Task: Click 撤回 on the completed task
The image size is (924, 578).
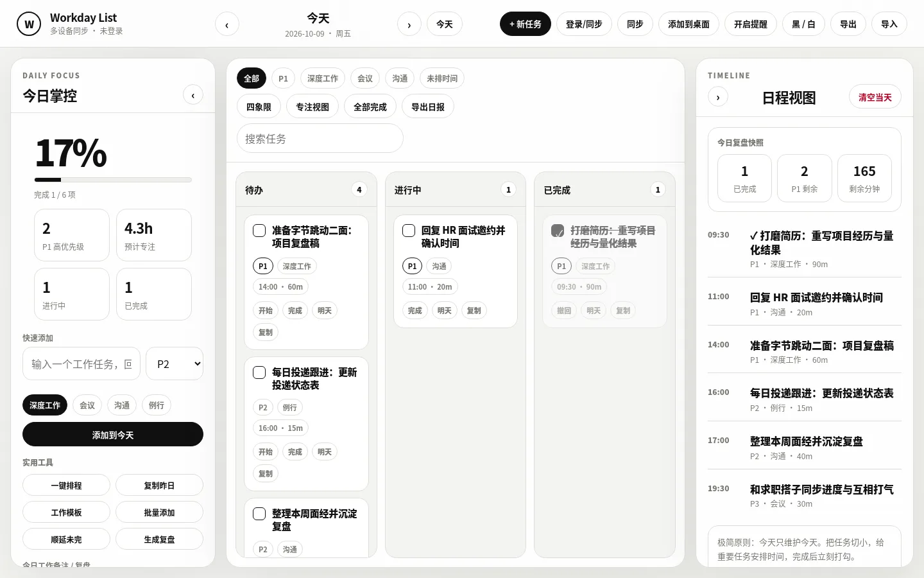Action: click(x=564, y=311)
